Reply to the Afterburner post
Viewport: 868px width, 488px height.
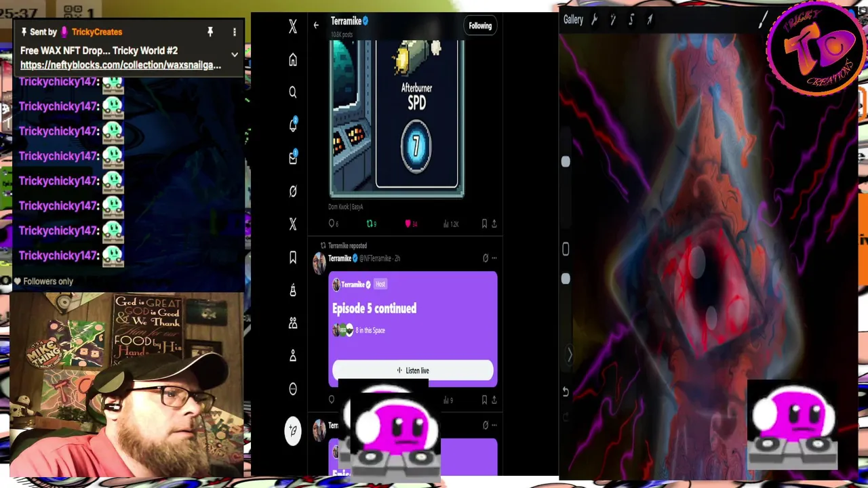[332, 224]
